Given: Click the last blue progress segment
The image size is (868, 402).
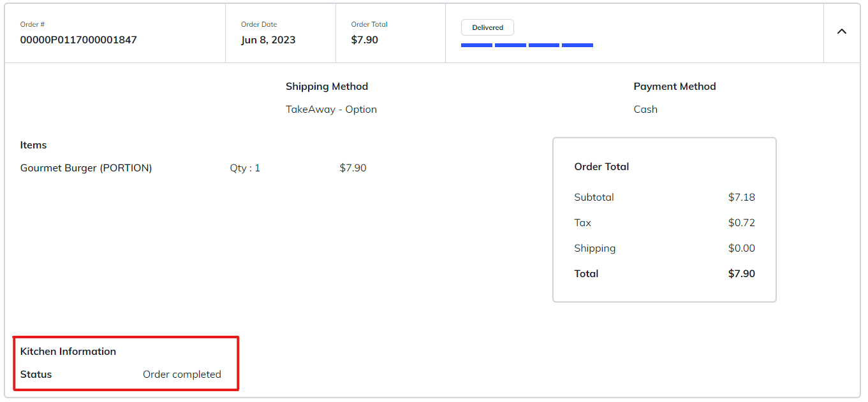Looking at the screenshot, I should tap(577, 45).
